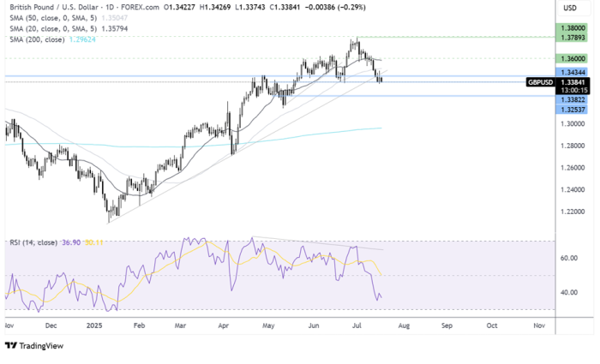
Task: Click the blue 1.34344 price label
Action: click(x=572, y=72)
